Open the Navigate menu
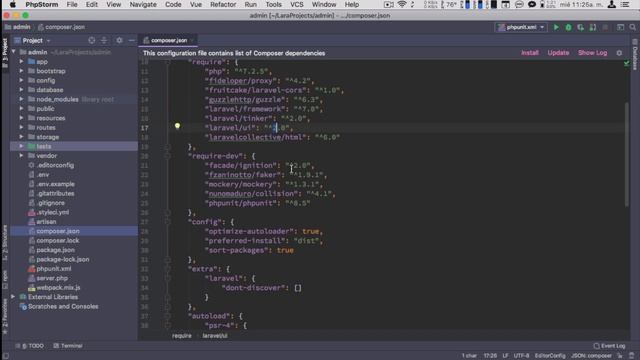This screenshot has width=640, height=360. click(x=143, y=4)
